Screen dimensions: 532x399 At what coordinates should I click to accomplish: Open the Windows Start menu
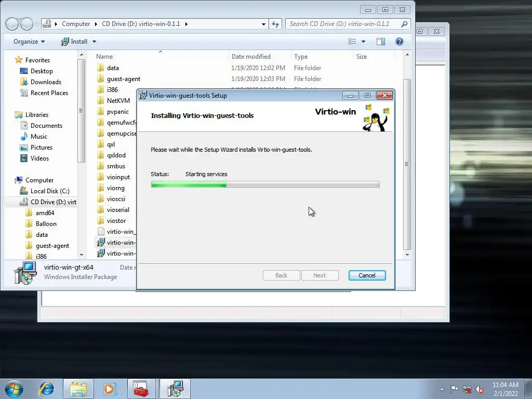click(x=14, y=389)
